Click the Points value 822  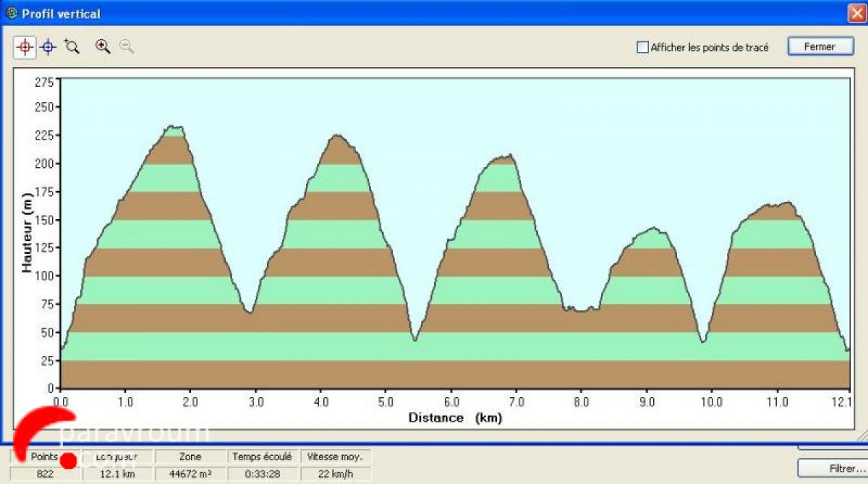tap(45, 474)
